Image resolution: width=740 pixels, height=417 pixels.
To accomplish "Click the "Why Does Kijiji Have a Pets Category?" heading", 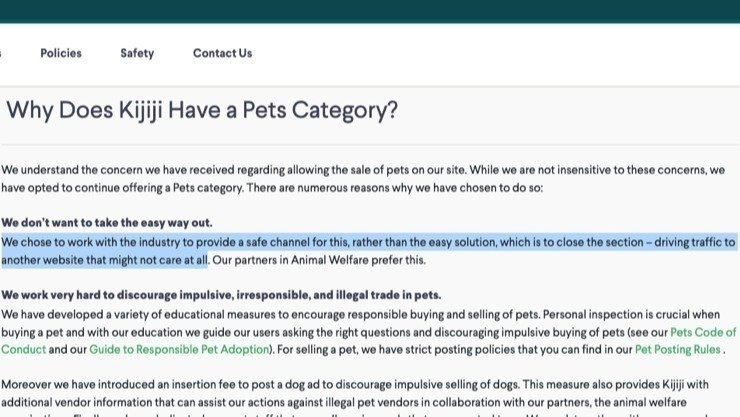I will (x=202, y=110).
